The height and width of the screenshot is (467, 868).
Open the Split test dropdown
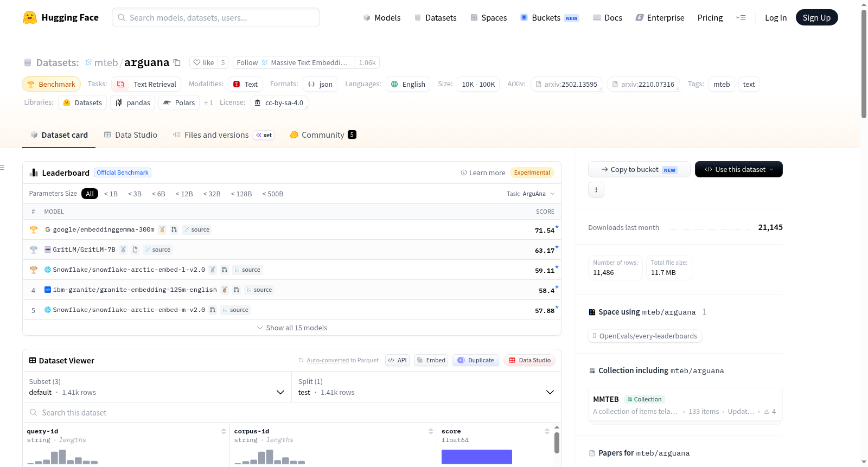426,387
